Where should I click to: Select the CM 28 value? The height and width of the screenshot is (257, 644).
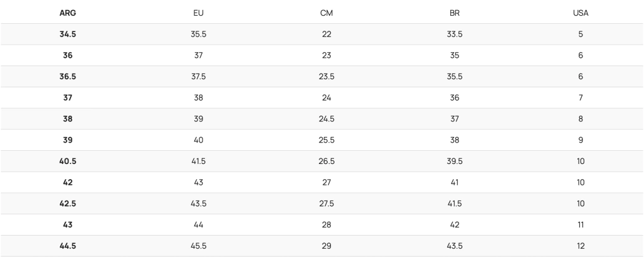[326, 225]
